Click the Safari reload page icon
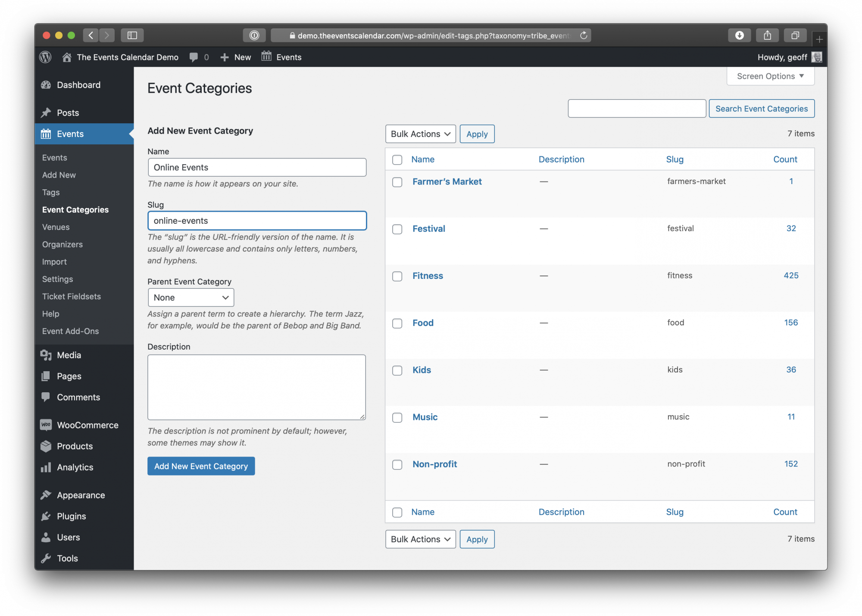 584,35
